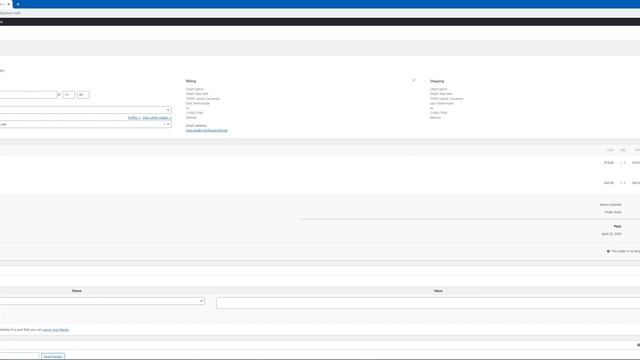This screenshot has width=640, height=360.
Task: Open the custom field Name dropdown
Action: pos(102,301)
